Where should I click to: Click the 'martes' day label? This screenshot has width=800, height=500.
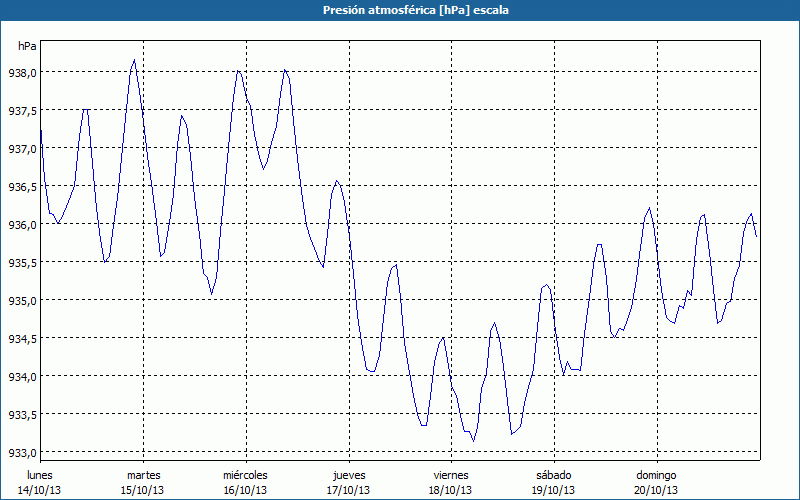click(x=143, y=475)
